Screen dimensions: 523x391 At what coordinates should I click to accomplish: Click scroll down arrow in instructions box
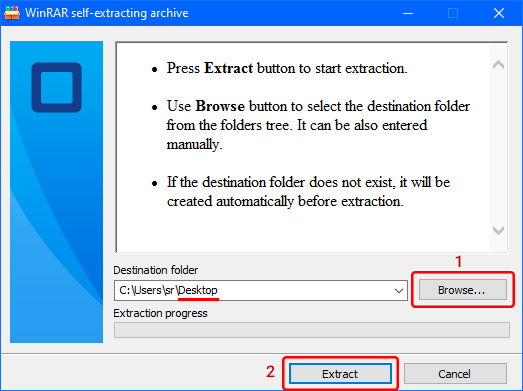(x=498, y=230)
